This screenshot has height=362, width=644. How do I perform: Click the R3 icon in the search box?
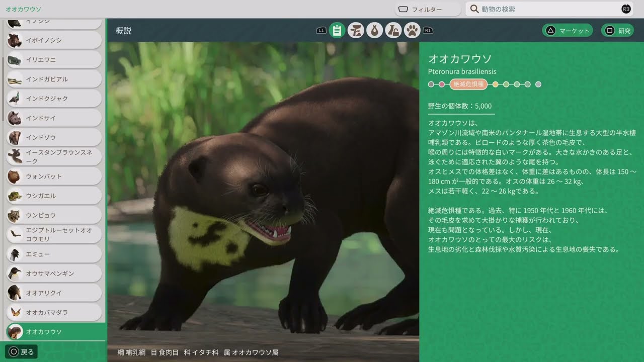(626, 9)
